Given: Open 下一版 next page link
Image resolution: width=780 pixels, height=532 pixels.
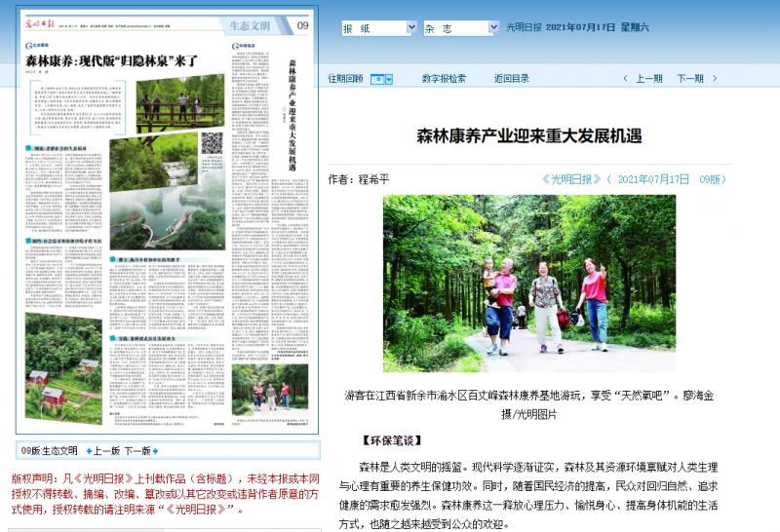Looking at the screenshot, I should [137, 451].
